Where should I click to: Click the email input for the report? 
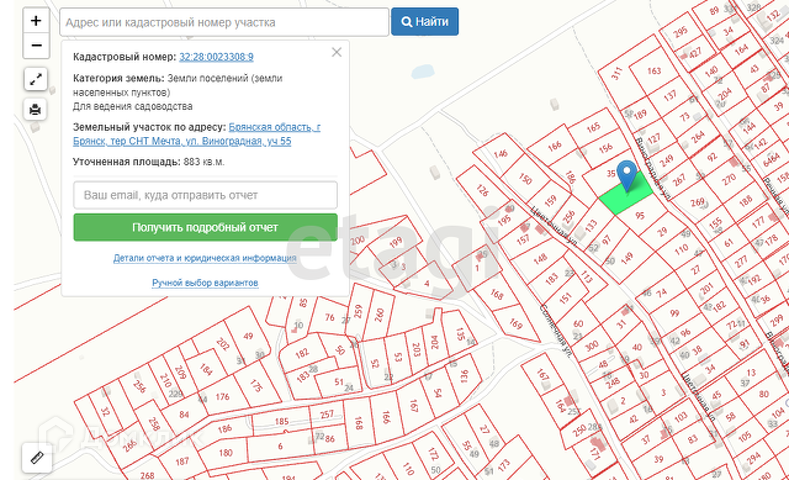205,195
